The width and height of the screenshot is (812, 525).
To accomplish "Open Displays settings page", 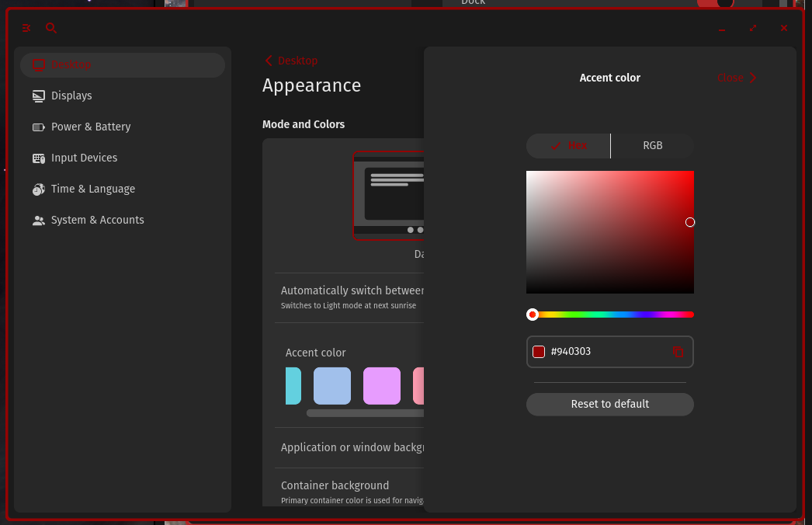I will [x=123, y=96].
